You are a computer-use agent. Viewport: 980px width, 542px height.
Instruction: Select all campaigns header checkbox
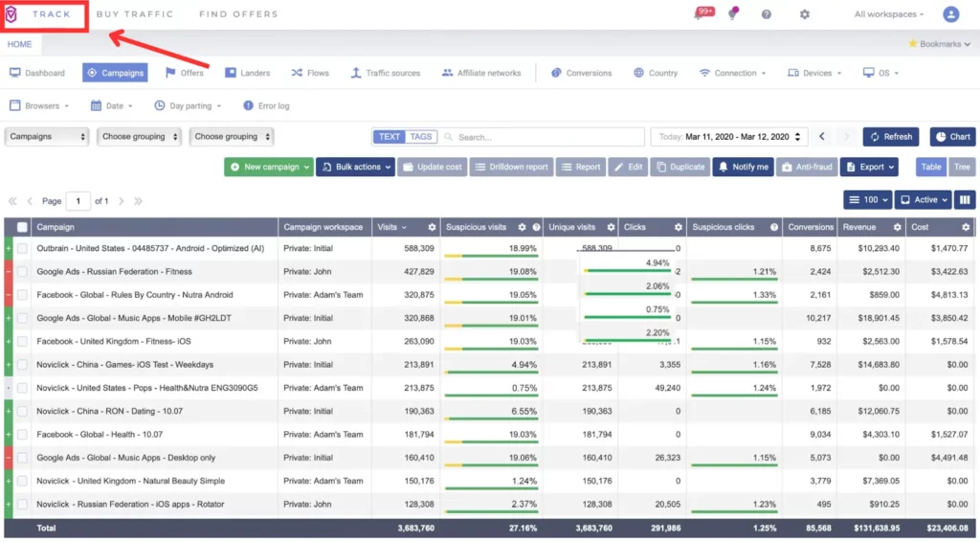tap(22, 227)
